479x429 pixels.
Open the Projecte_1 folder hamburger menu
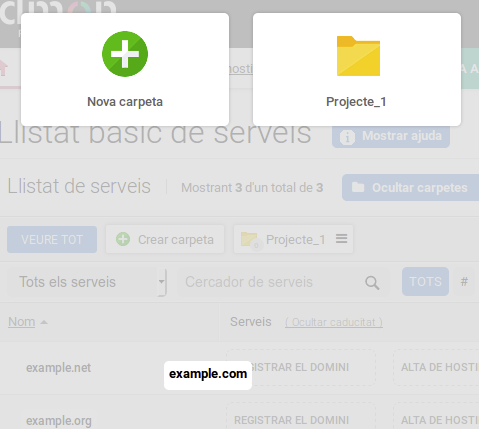(341, 239)
